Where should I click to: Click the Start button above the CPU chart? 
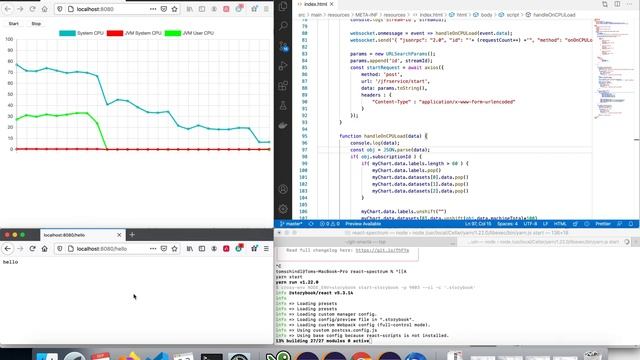[x=13, y=24]
